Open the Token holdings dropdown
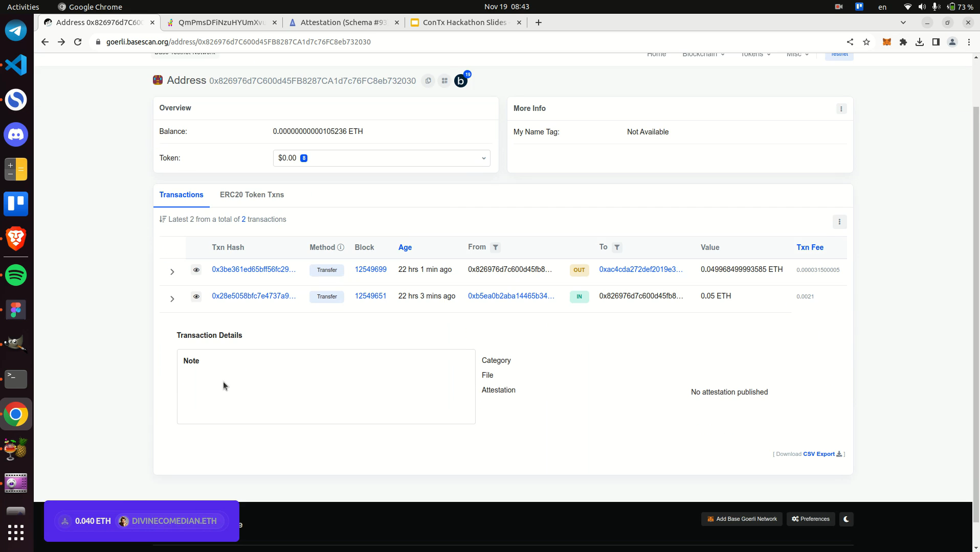The image size is (980, 552). tap(382, 158)
